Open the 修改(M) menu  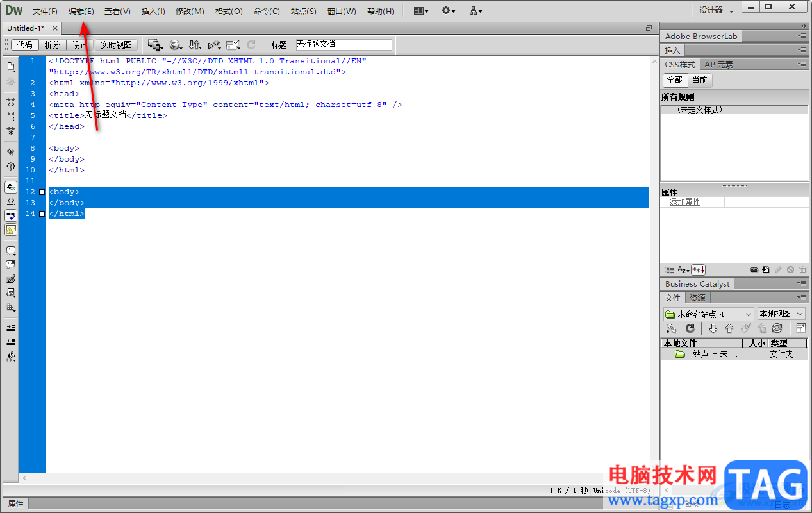(190, 12)
